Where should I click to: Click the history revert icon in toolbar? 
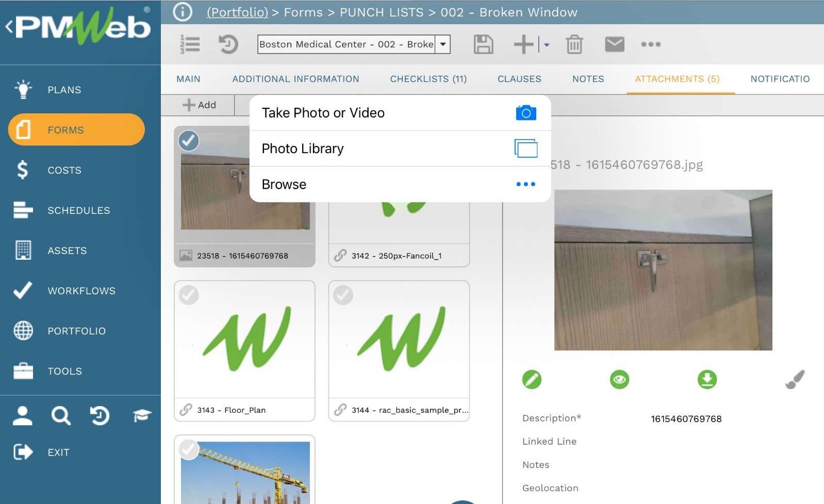coord(228,44)
